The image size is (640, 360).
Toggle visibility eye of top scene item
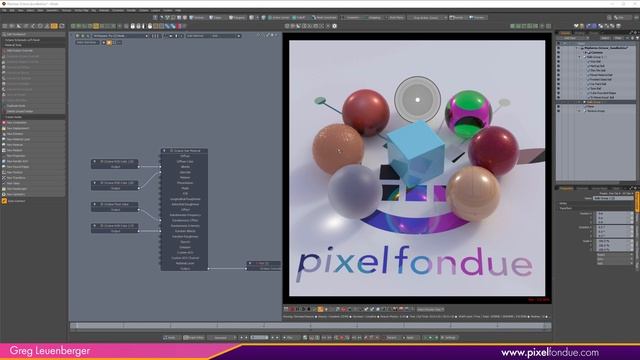click(558, 48)
